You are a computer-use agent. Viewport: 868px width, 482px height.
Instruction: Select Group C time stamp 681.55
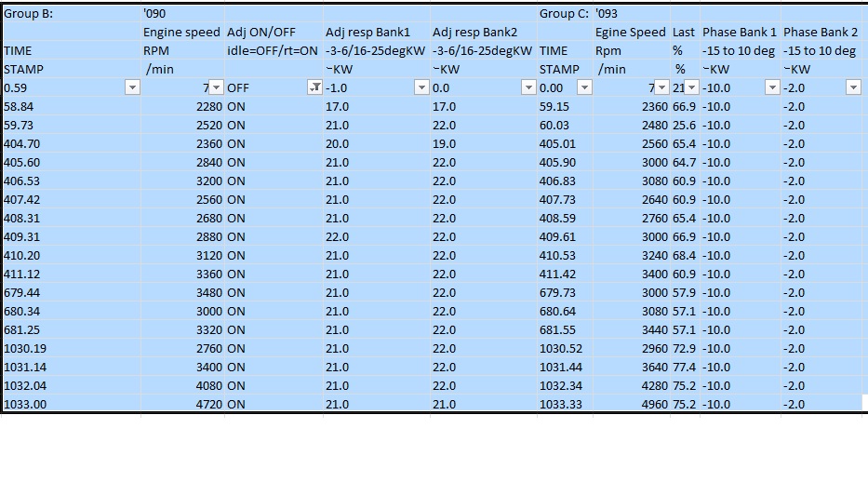click(x=566, y=329)
